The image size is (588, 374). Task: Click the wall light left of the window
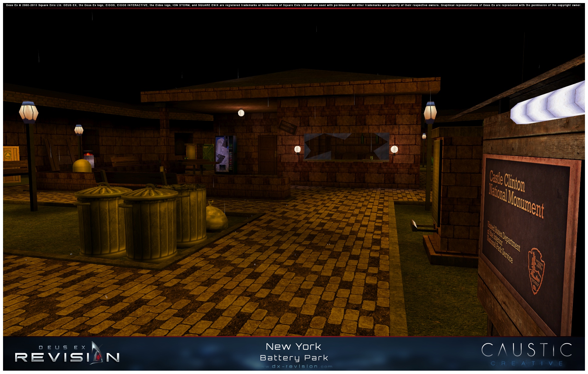click(297, 149)
